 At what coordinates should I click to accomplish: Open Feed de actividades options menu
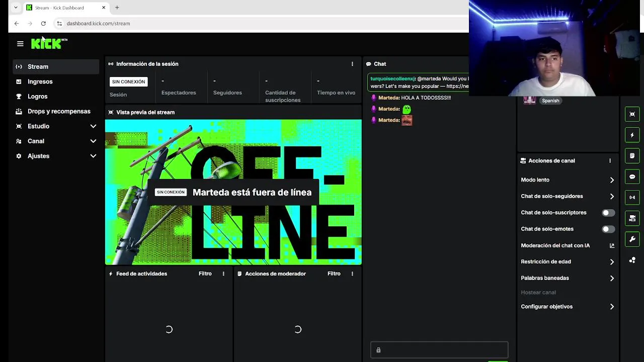click(223, 274)
